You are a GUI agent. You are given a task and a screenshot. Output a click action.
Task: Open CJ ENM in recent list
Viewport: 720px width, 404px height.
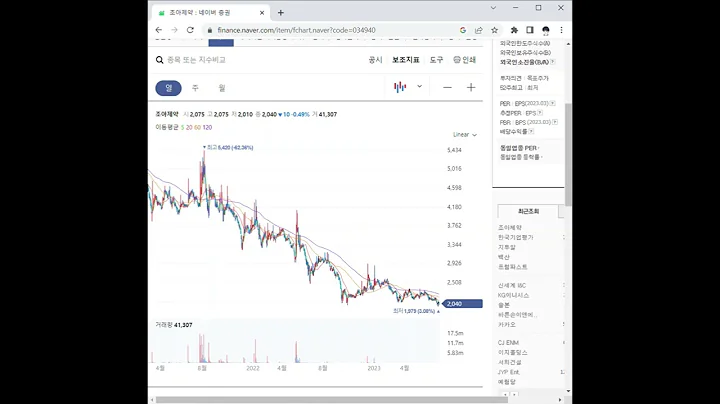508,343
